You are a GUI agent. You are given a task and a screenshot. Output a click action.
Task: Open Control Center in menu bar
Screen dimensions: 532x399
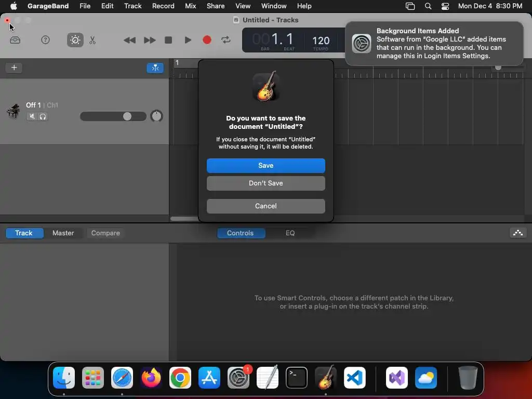pos(445,6)
